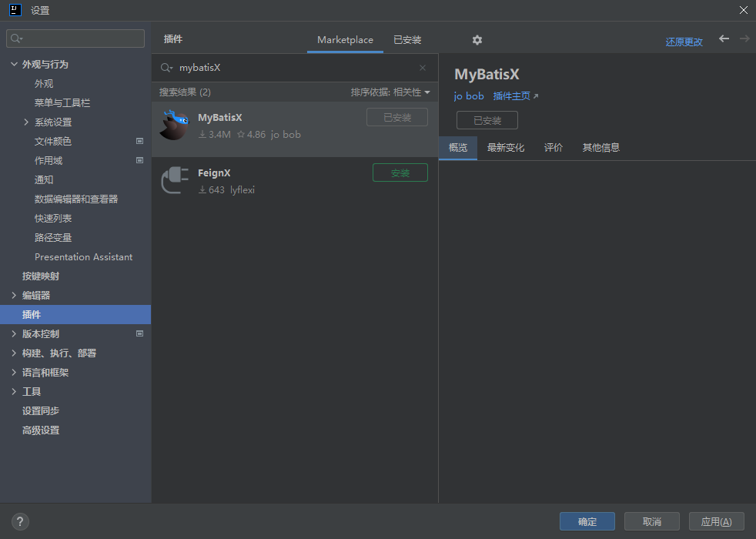Select 数据编辑器和查看器 in the tree
Image resolution: width=756 pixels, height=539 pixels.
coord(76,199)
